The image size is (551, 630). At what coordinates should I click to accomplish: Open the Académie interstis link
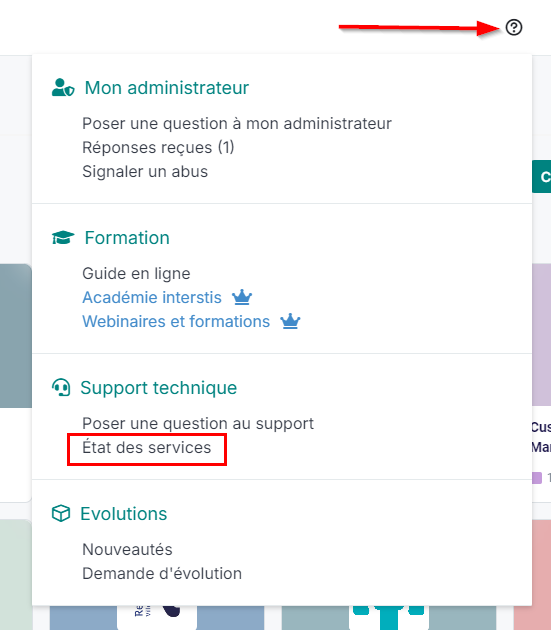point(152,297)
